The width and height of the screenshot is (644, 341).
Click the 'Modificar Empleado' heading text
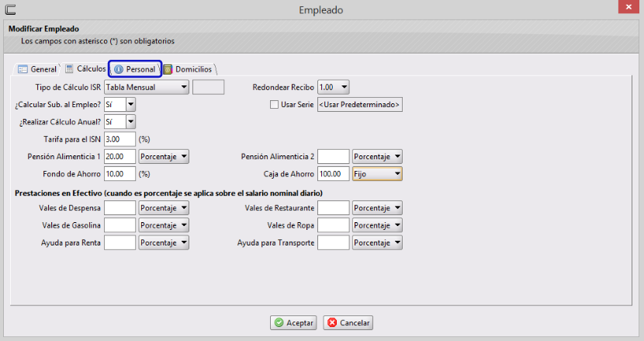[x=43, y=29]
